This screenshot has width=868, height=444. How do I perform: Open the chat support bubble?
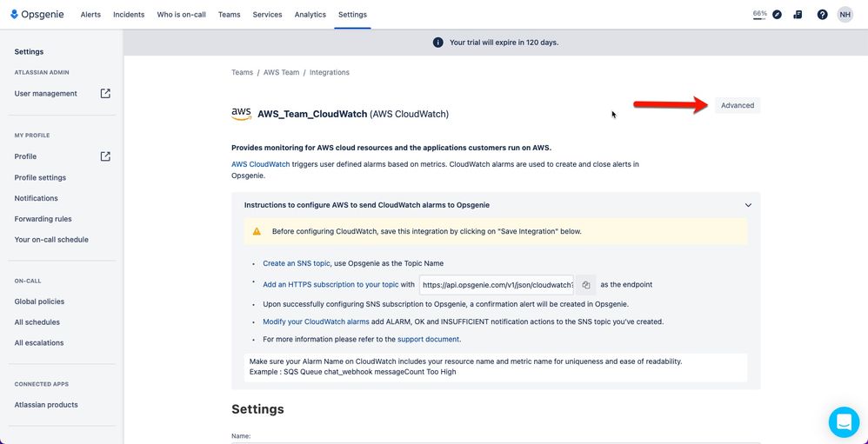845,422
